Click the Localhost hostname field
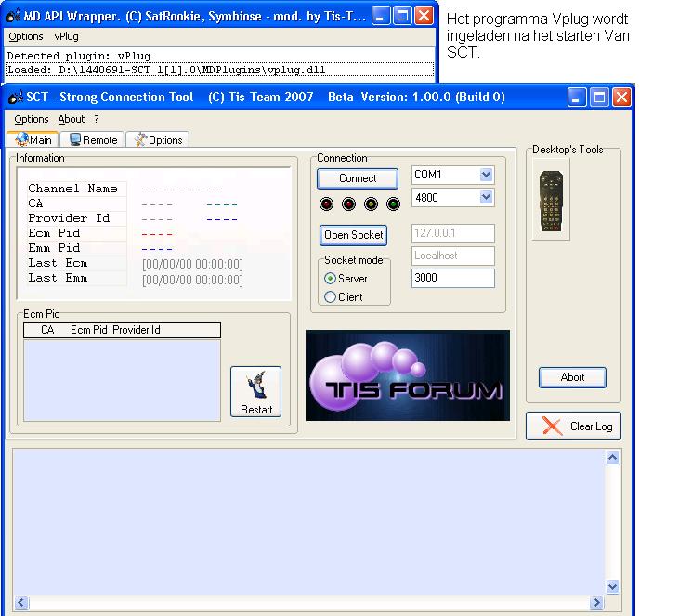679x616 pixels. pos(453,256)
